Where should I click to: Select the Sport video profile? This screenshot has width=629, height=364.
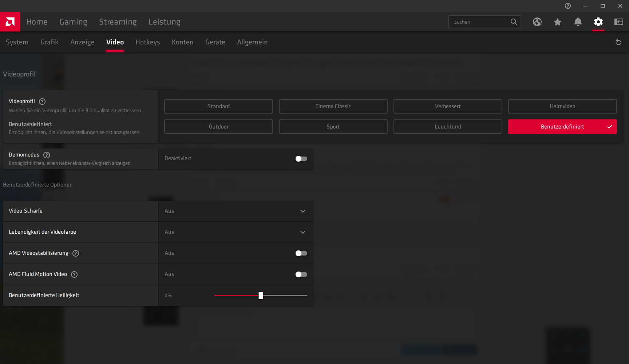click(x=333, y=127)
